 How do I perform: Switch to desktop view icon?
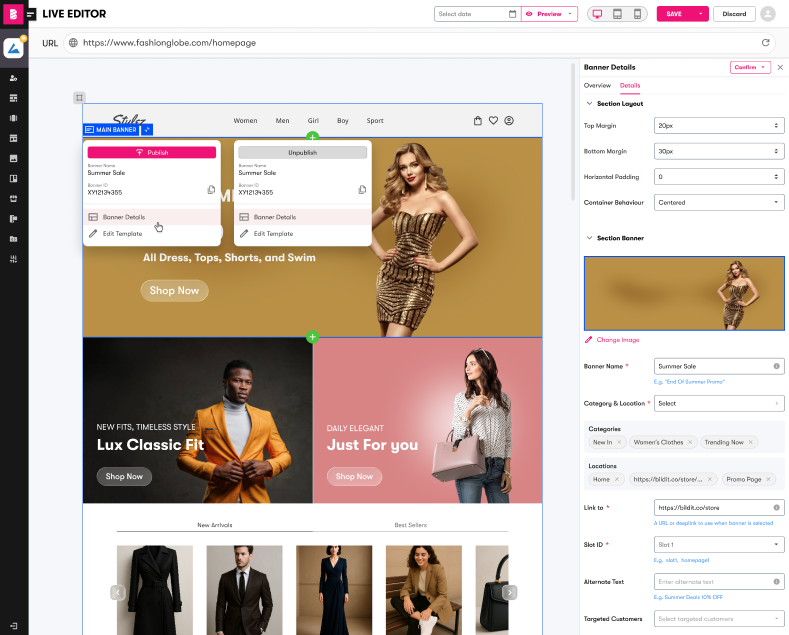[x=597, y=14]
